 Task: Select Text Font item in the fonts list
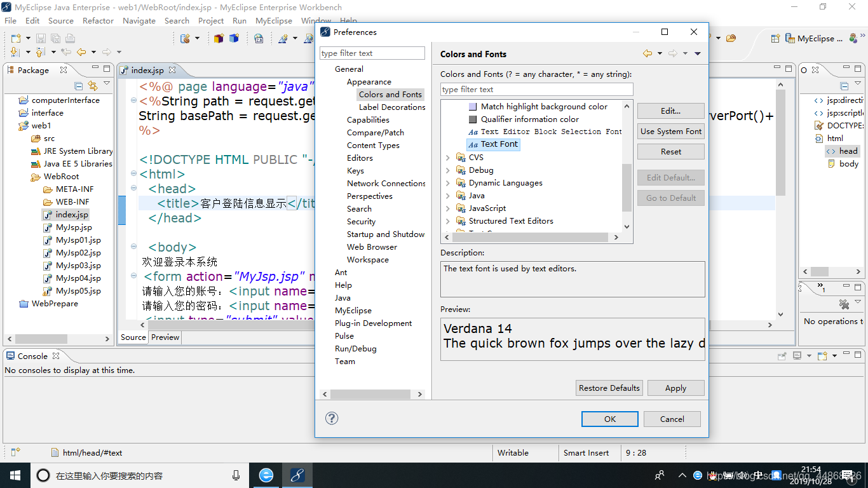pos(493,144)
